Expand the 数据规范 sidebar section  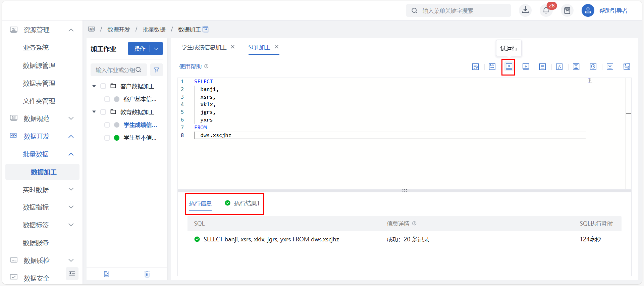(x=71, y=118)
